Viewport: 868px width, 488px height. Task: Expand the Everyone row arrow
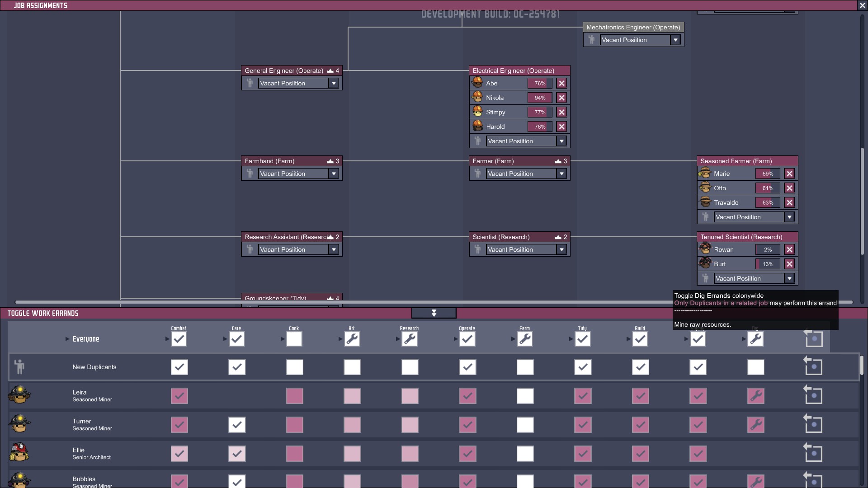tap(67, 339)
